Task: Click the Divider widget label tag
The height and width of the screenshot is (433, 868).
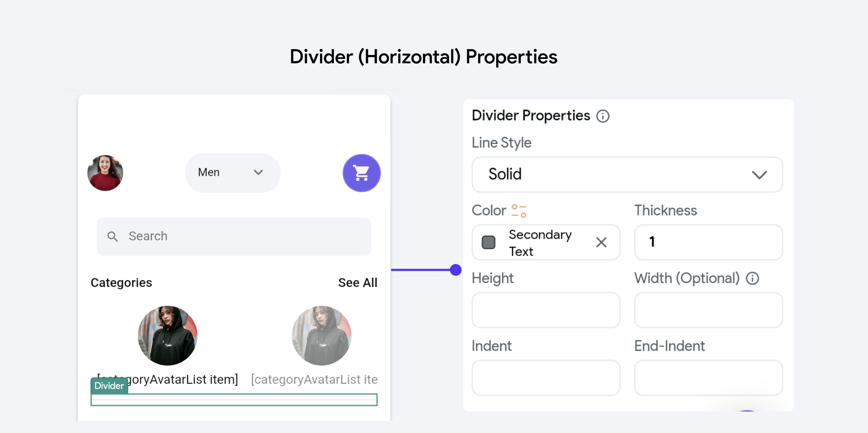Action: pyautogui.click(x=109, y=386)
